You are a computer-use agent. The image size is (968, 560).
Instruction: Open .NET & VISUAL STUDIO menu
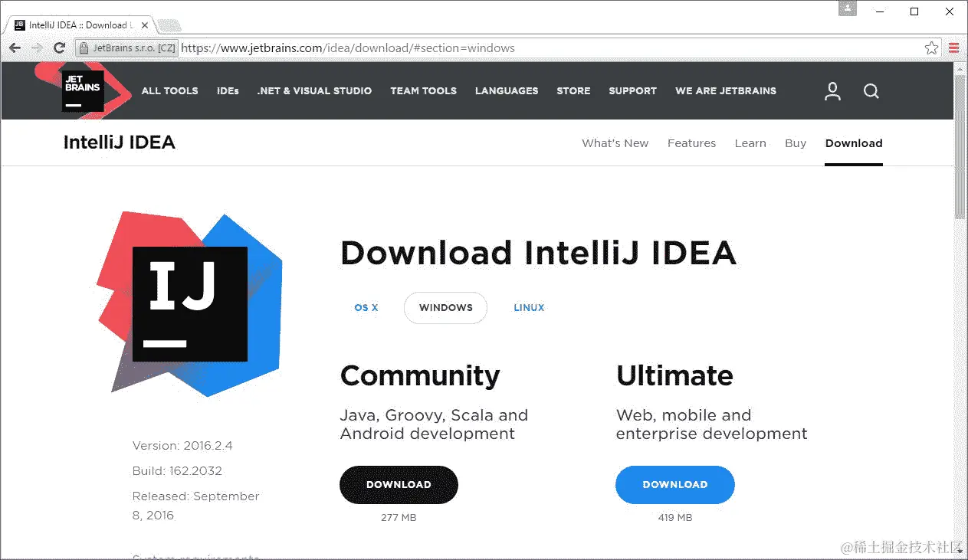tap(314, 90)
